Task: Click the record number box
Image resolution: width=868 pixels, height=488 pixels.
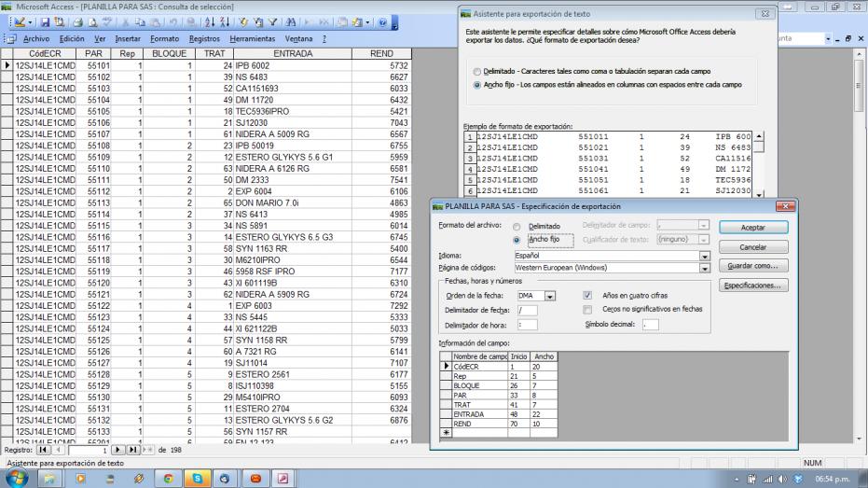Action: pyautogui.click(x=88, y=451)
